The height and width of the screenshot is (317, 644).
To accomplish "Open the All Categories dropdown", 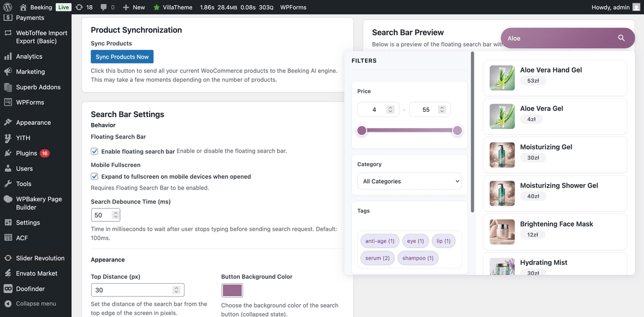I will 409,181.
